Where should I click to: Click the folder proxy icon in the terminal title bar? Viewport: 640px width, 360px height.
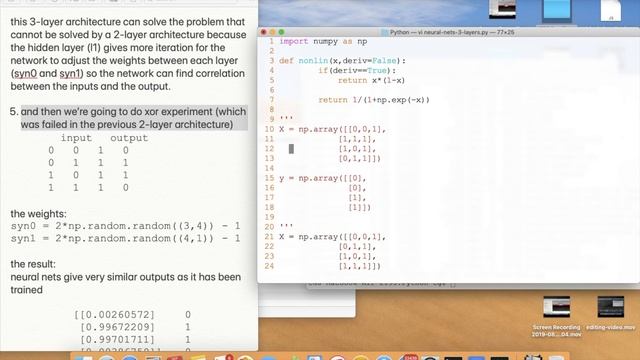(384, 32)
